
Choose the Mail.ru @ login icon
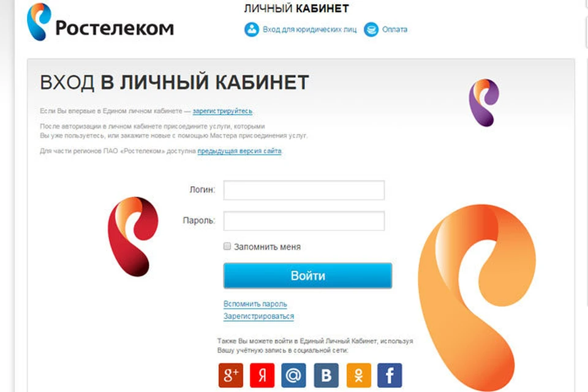click(x=293, y=375)
